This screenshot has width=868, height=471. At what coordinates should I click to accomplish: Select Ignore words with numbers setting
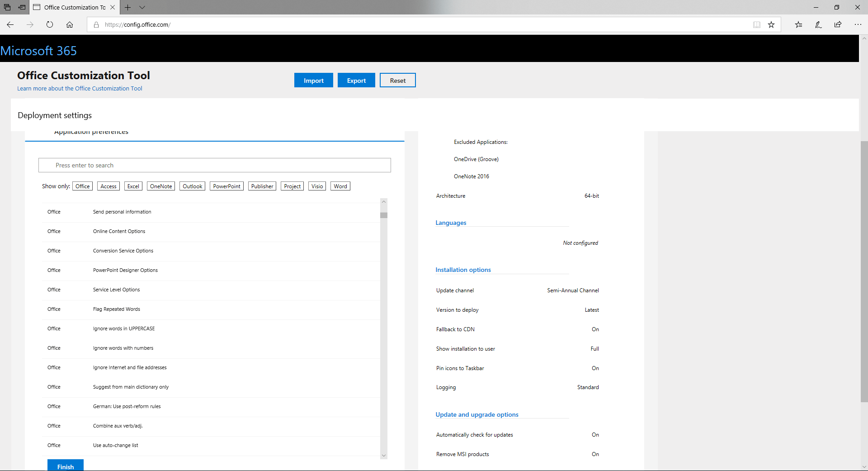[212, 348]
